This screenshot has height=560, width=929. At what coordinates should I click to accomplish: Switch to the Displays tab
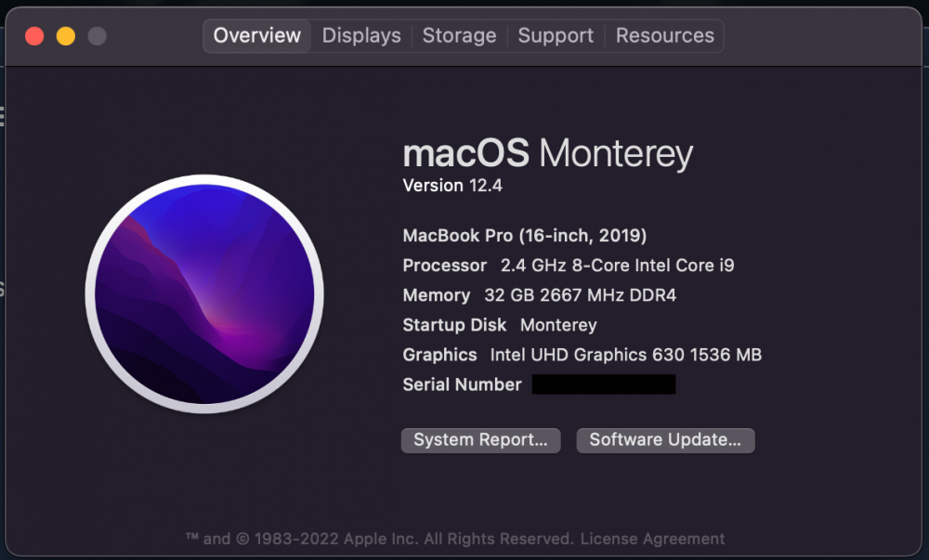pyautogui.click(x=360, y=35)
